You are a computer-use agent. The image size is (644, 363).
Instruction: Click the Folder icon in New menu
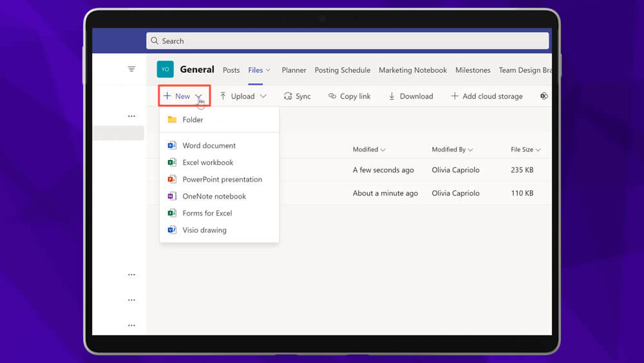click(172, 120)
